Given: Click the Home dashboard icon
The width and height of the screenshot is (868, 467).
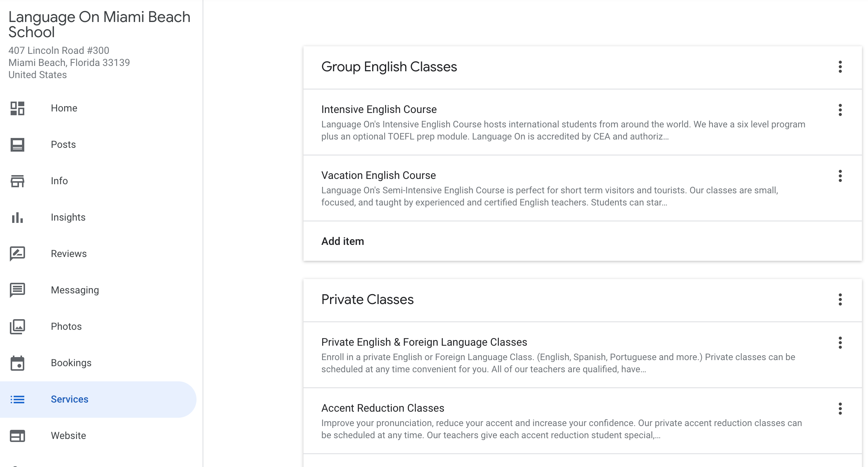Looking at the screenshot, I should (17, 108).
